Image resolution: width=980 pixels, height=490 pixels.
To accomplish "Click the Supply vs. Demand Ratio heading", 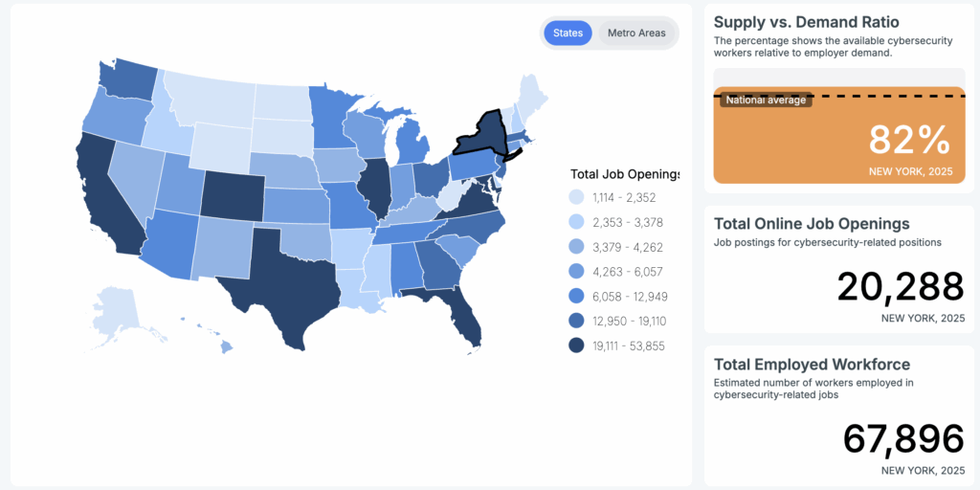I will point(807,22).
